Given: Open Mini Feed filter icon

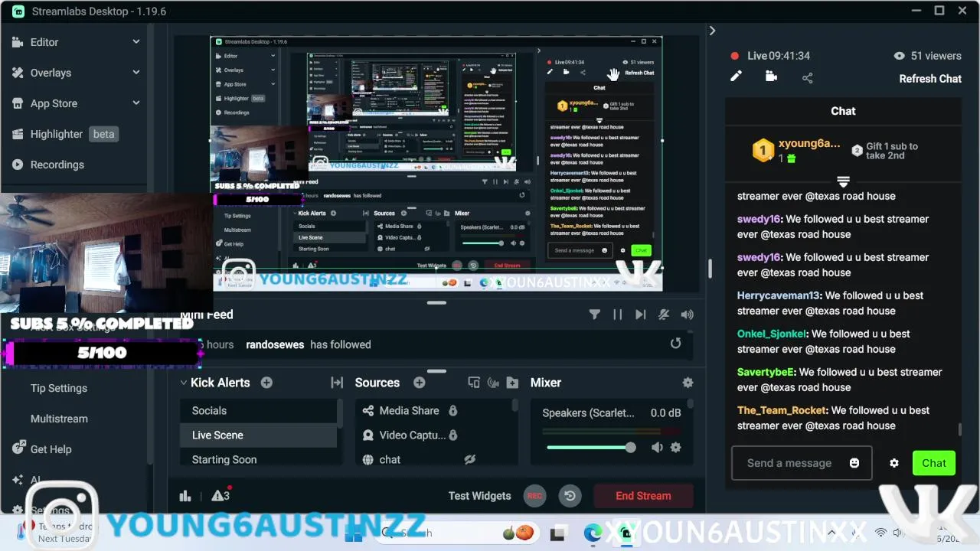Looking at the screenshot, I should (595, 315).
